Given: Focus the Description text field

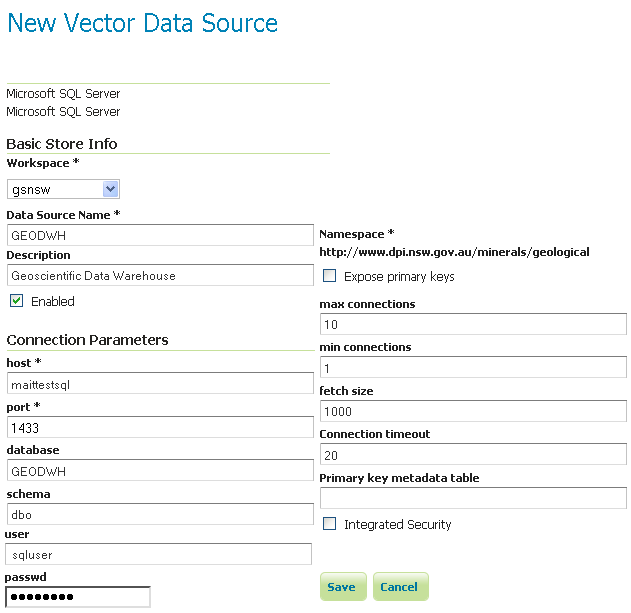Looking at the screenshot, I should coord(160,276).
